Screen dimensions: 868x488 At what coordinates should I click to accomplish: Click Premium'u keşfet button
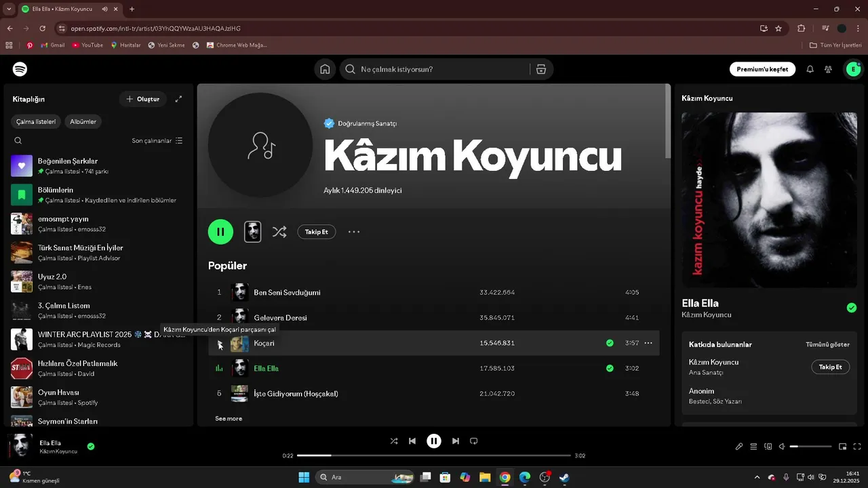coord(762,69)
